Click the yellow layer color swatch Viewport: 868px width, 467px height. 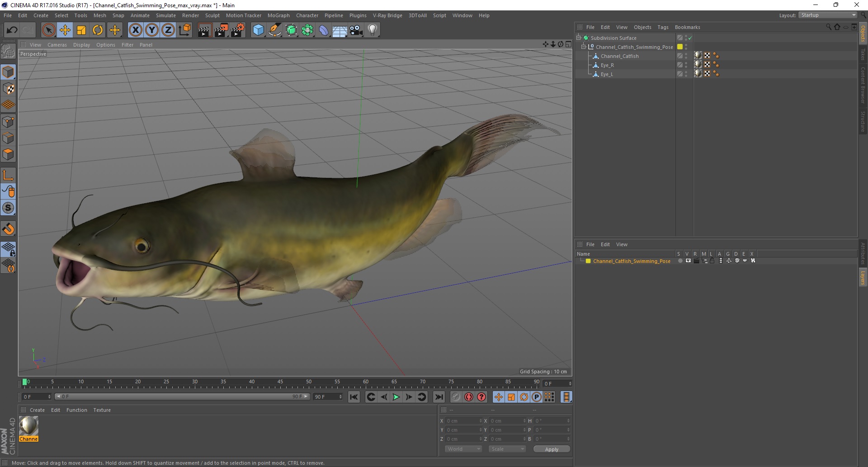[x=588, y=261]
